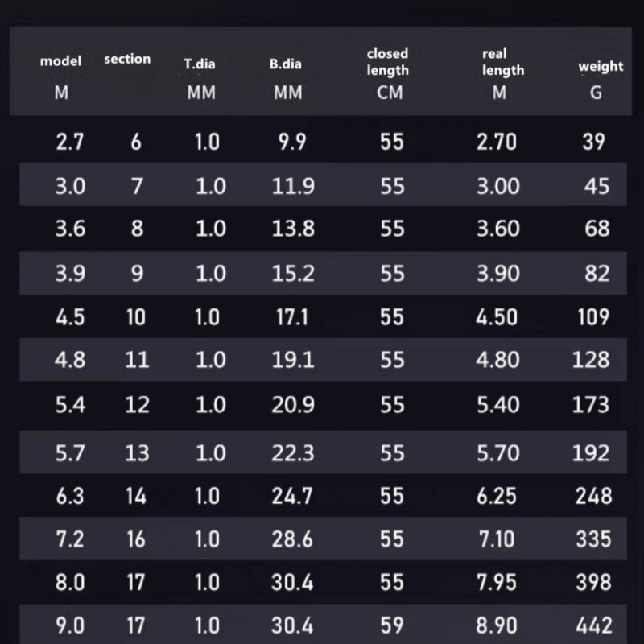Image resolution: width=644 pixels, height=644 pixels.
Task: Click the weight value 335
Action: point(594,539)
